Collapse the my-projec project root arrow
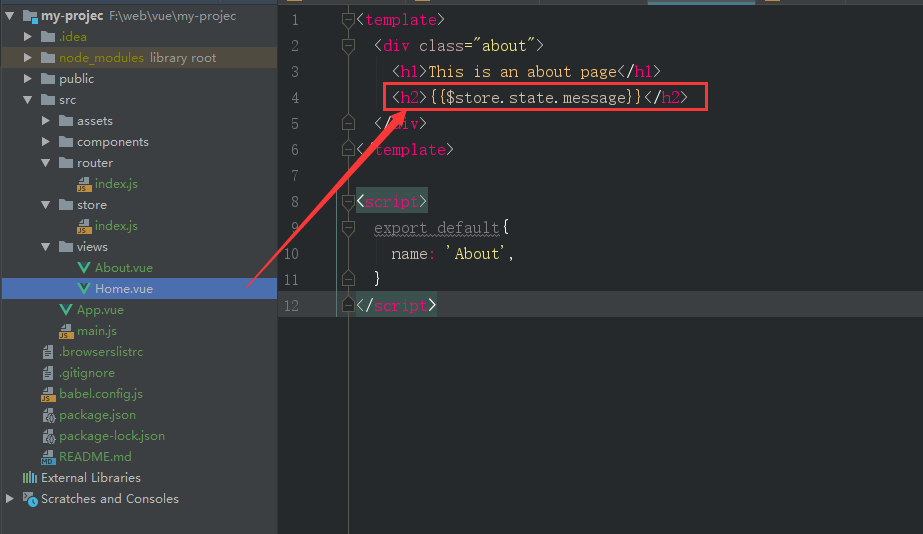This screenshot has height=534, width=923. pyautogui.click(x=10, y=16)
